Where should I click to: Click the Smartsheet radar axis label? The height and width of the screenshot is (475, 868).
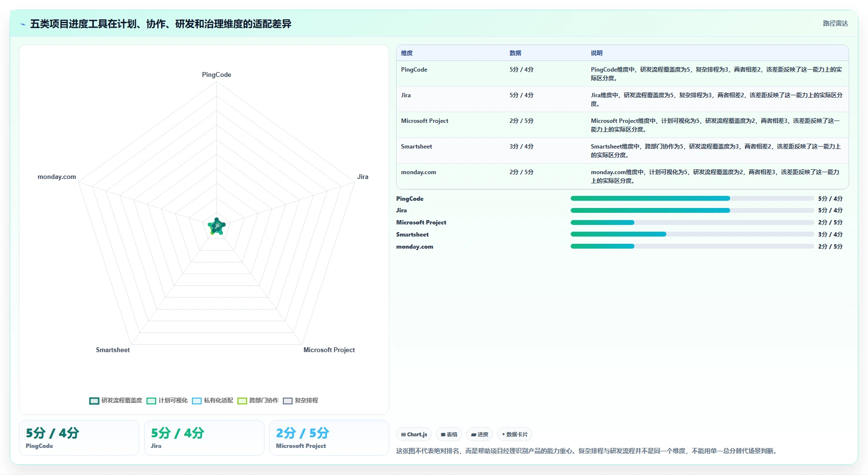[113, 350]
